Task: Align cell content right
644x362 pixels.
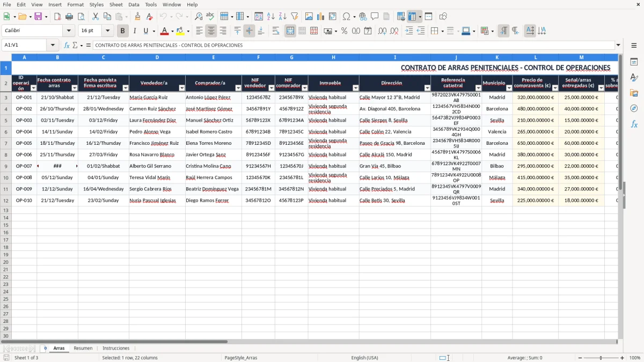Action: pos(223,31)
